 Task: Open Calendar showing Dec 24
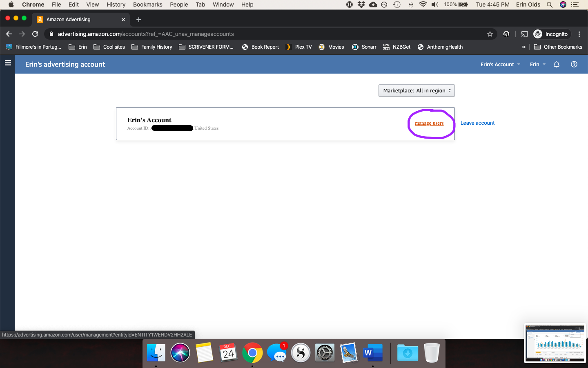click(x=228, y=352)
